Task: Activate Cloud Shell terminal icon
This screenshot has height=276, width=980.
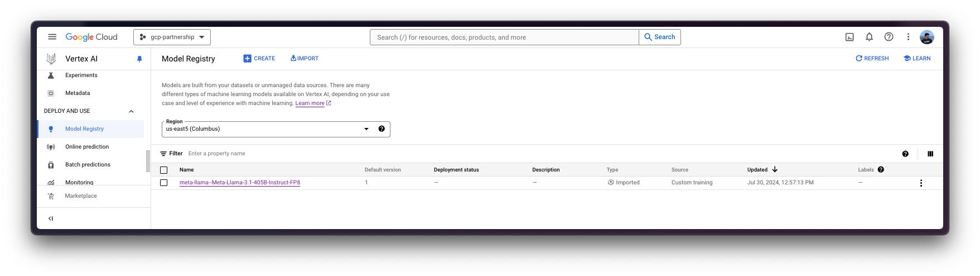Action: tap(849, 37)
